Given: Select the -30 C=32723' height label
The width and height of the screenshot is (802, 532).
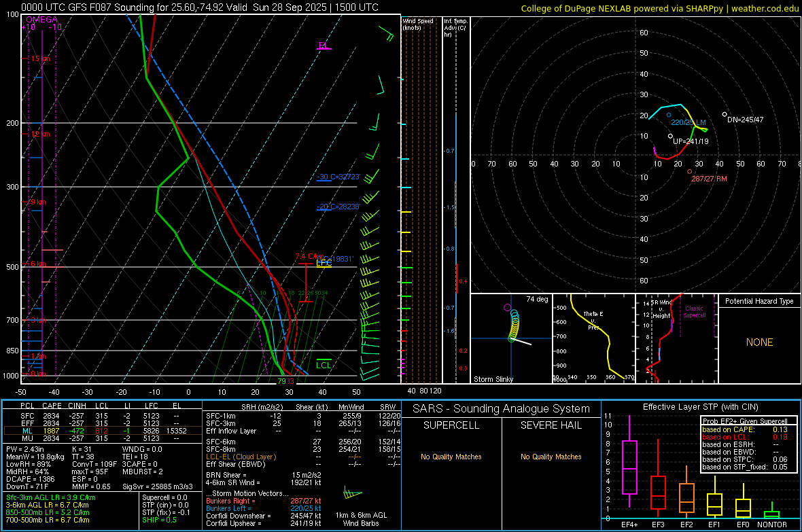Looking at the screenshot, I should point(338,177).
